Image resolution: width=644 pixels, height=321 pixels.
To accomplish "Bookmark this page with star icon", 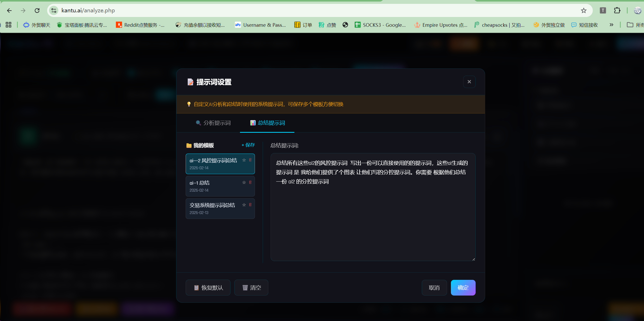I will click(x=583, y=11).
